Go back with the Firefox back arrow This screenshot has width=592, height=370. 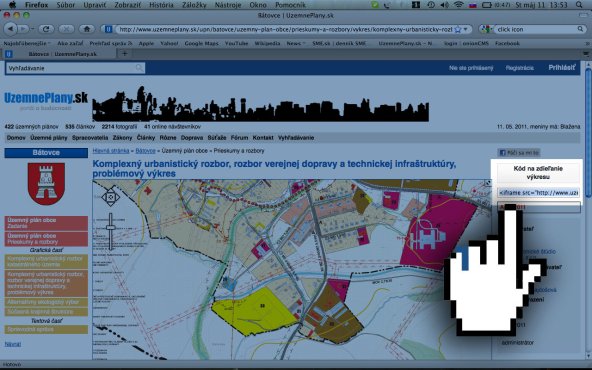(x=11, y=29)
